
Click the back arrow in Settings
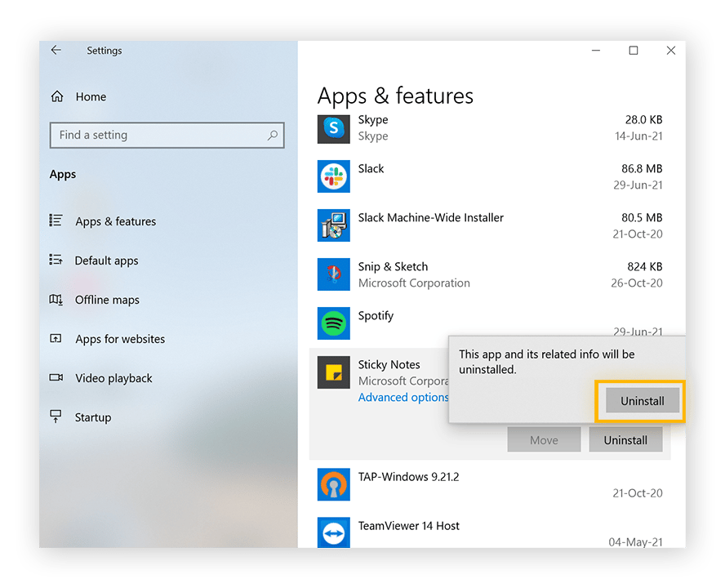[x=56, y=50]
